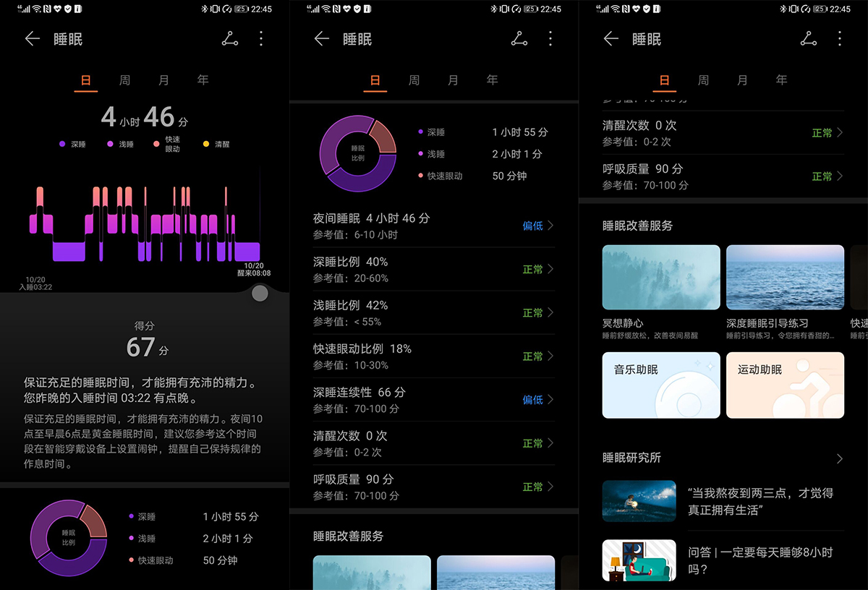868x590 pixels.
Task: Switch to the 年 (year) tab
Action: click(202, 80)
